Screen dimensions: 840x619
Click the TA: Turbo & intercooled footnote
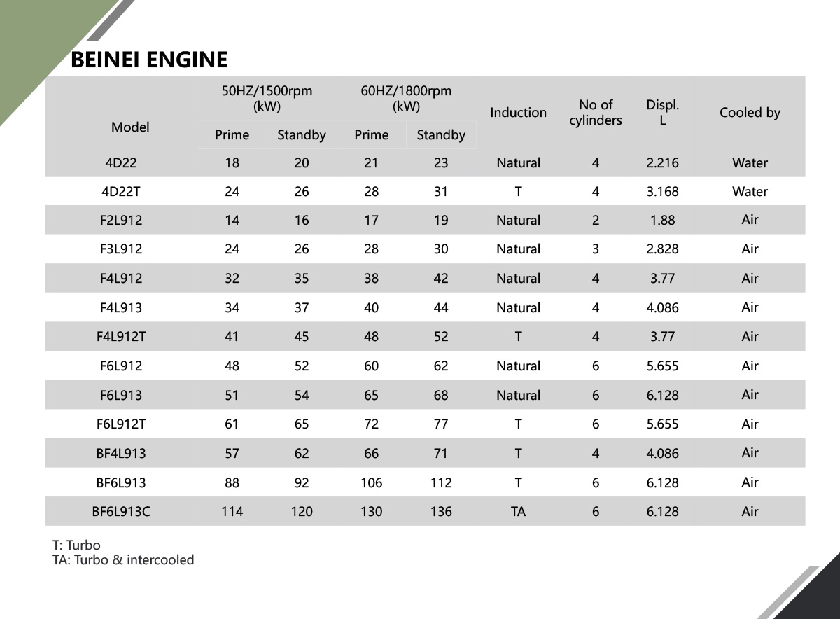(x=123, y=560)
